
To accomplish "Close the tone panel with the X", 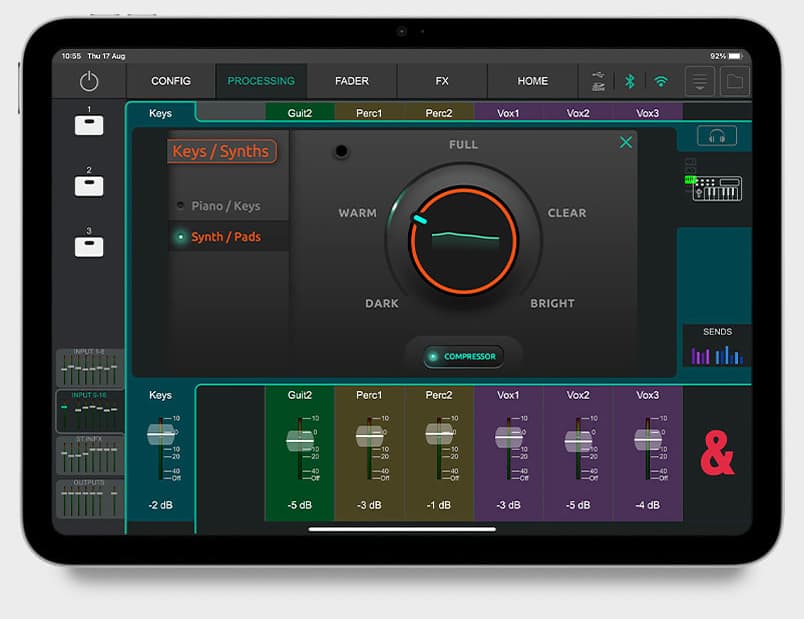I will click(626, 142).
